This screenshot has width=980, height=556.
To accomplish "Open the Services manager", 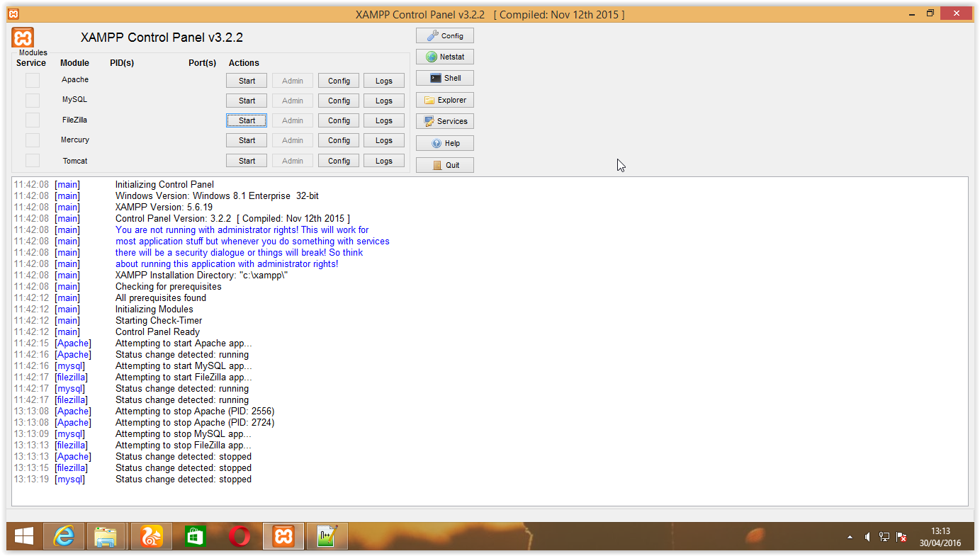I will coord(445,121).
